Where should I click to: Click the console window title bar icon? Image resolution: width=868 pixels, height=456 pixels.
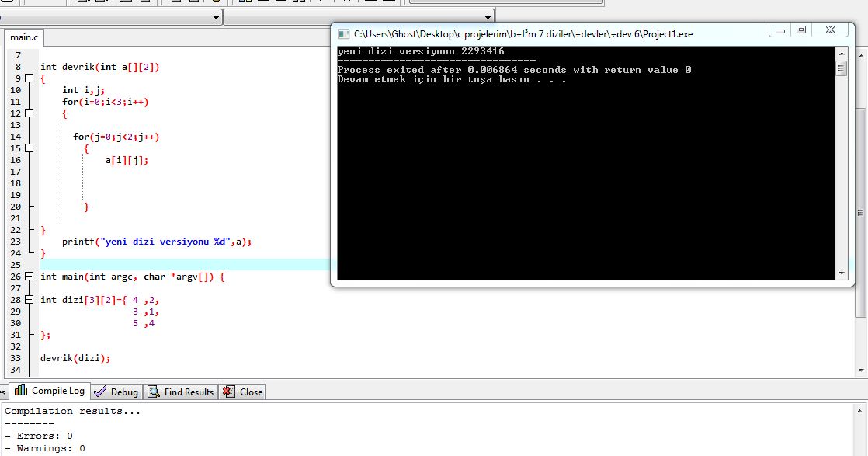coord(343,34)
